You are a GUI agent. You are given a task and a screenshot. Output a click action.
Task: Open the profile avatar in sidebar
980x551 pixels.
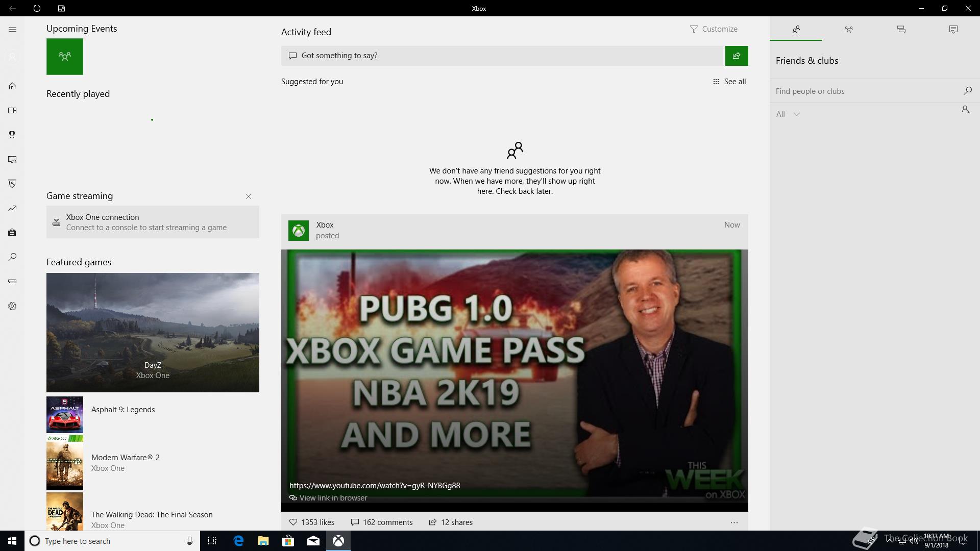pyautogui.click(x=12, y=57)
